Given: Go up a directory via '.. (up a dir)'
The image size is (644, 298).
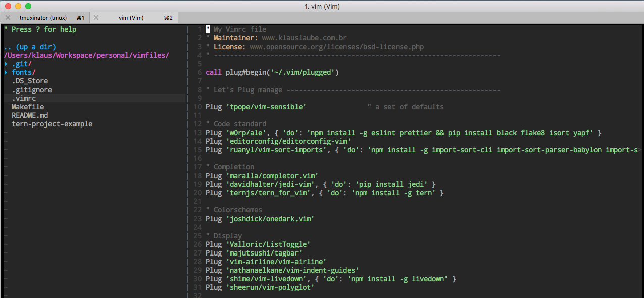Looking at the screenshot, I should point(30,47).
